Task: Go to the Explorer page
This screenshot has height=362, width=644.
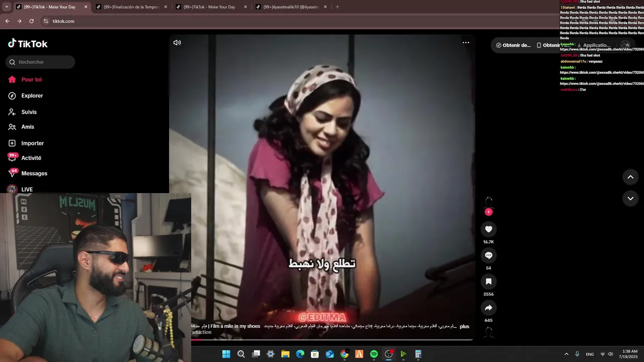Action: click(x=32, y=96)
